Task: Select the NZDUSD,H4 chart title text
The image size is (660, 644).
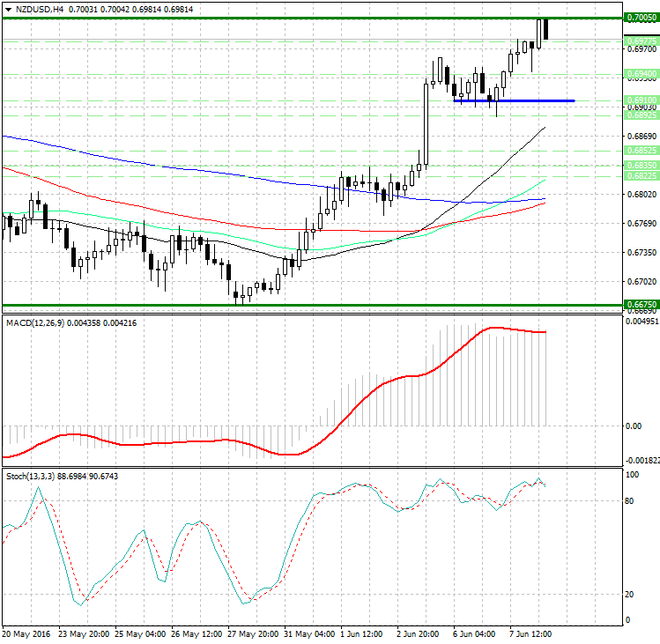Action: click(x=39, y=10)
